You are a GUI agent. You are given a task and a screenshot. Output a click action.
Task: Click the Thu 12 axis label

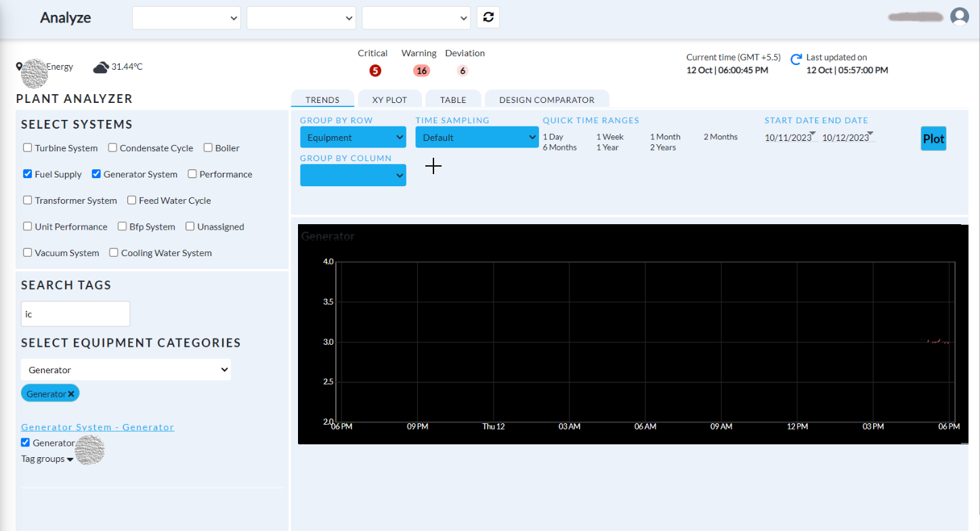[x=493, y=427]
